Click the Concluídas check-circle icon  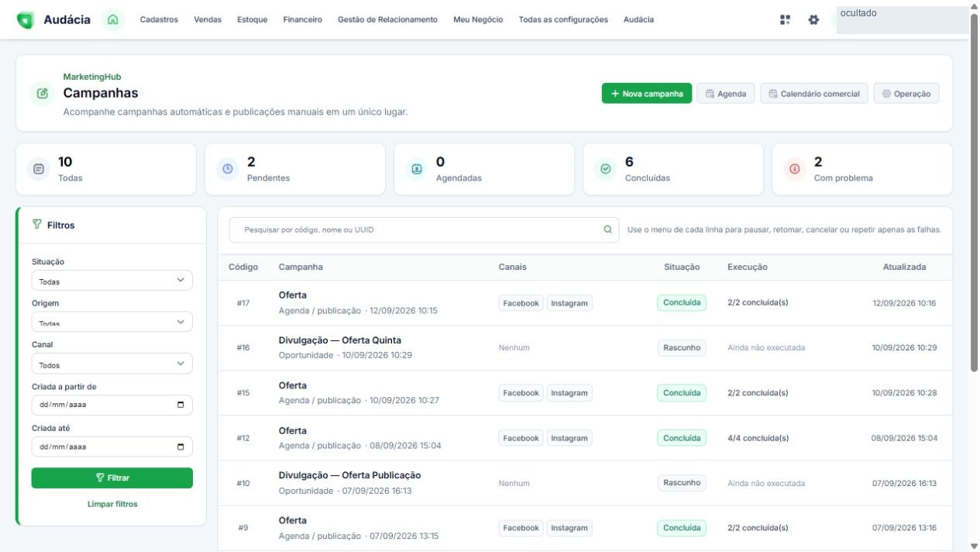point(606,169)
